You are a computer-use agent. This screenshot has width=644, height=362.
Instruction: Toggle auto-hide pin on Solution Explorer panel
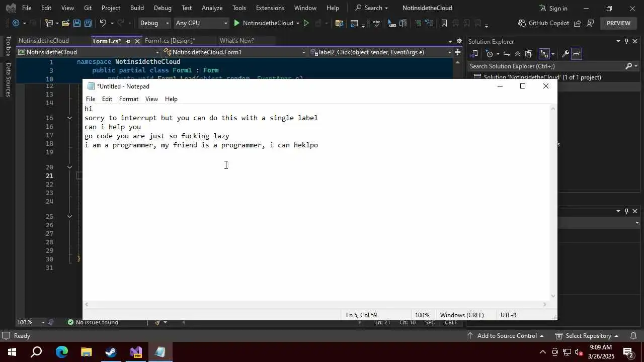click(x=626, y=41)
